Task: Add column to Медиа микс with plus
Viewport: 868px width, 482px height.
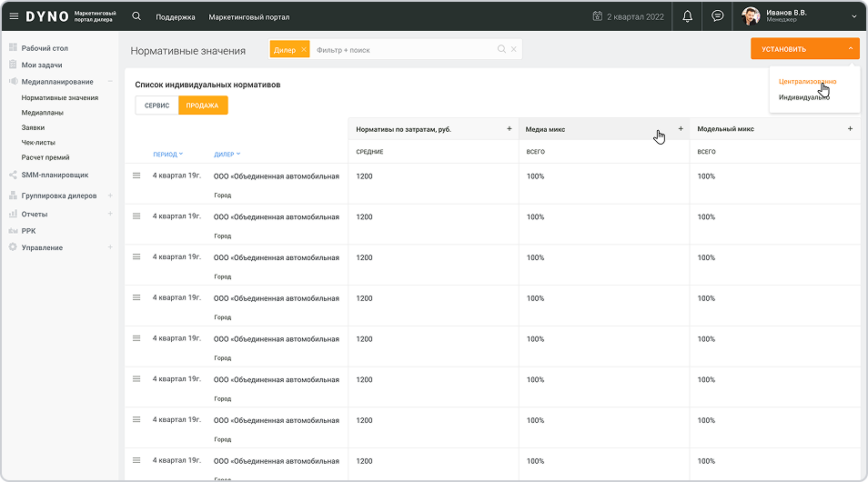Action: pyautogui.click(x=680, y=129)
